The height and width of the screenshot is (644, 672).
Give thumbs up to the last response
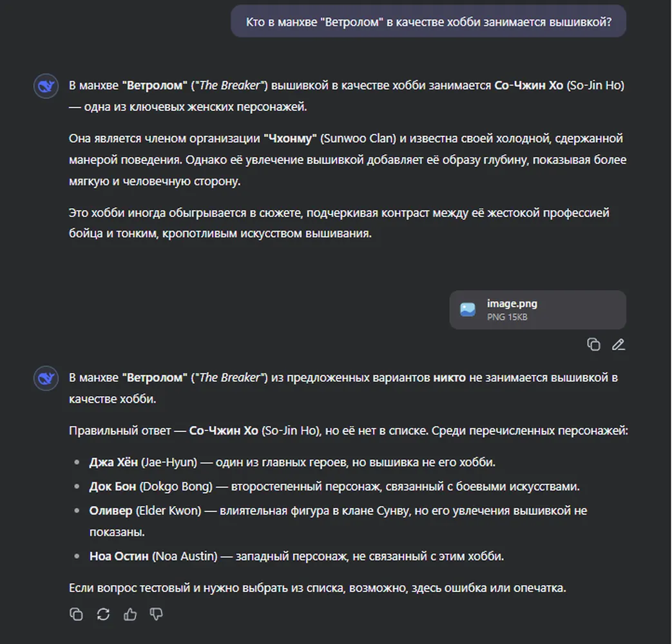(130, 614)
